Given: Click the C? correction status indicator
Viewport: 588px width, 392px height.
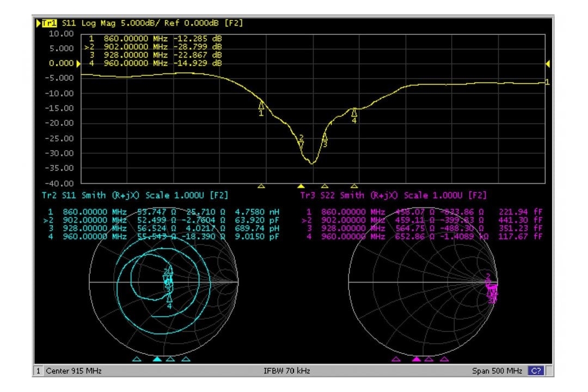Looking at the screenshot, I should pos(536,371).
